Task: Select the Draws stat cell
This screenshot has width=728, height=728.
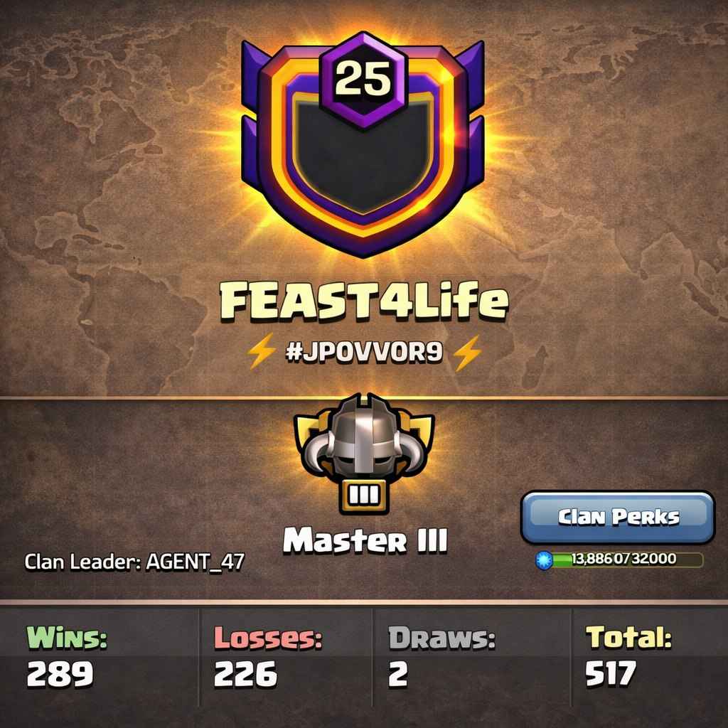Action: (472, 658)
